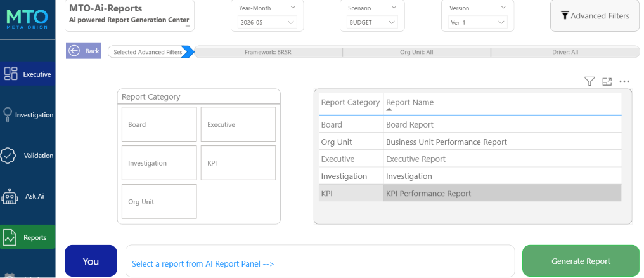Screen dimensions: 644x278
Task: Click the funnel icon in Advanced Filters
Action: click(x=565, y=16)
